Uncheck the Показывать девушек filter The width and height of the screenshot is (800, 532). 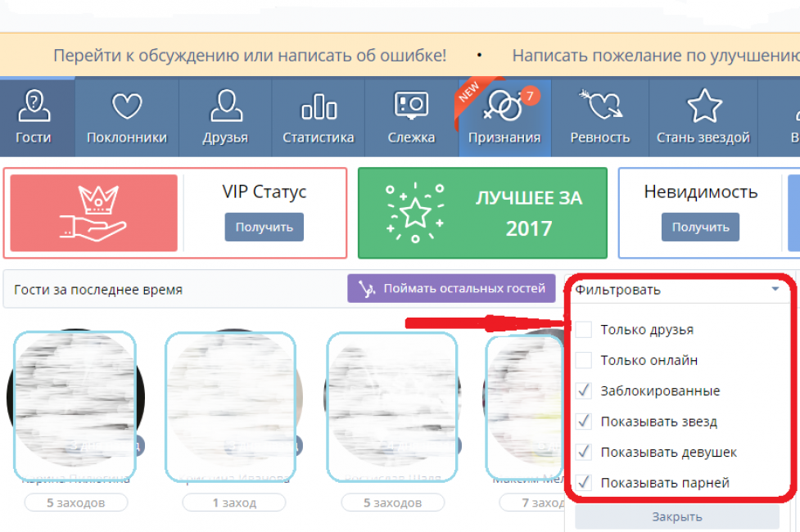[584, 452]
